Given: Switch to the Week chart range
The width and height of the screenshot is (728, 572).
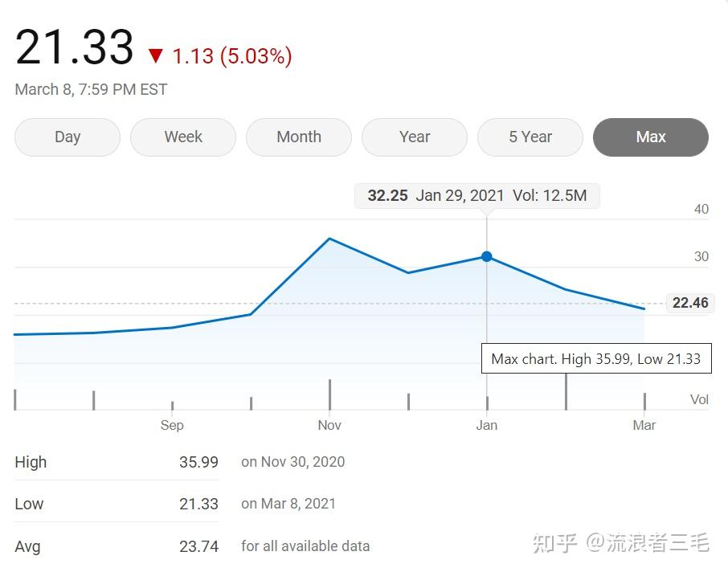Looking at the screenshot, I should 183,137.
